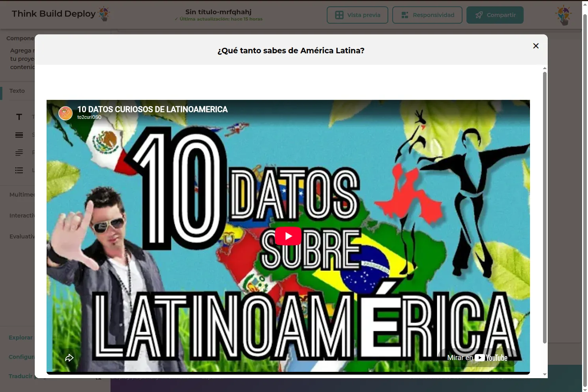Open the video title link 10 DATOS CURIOSOS
This screenshot has width=588, height=392.
[152, 109]
